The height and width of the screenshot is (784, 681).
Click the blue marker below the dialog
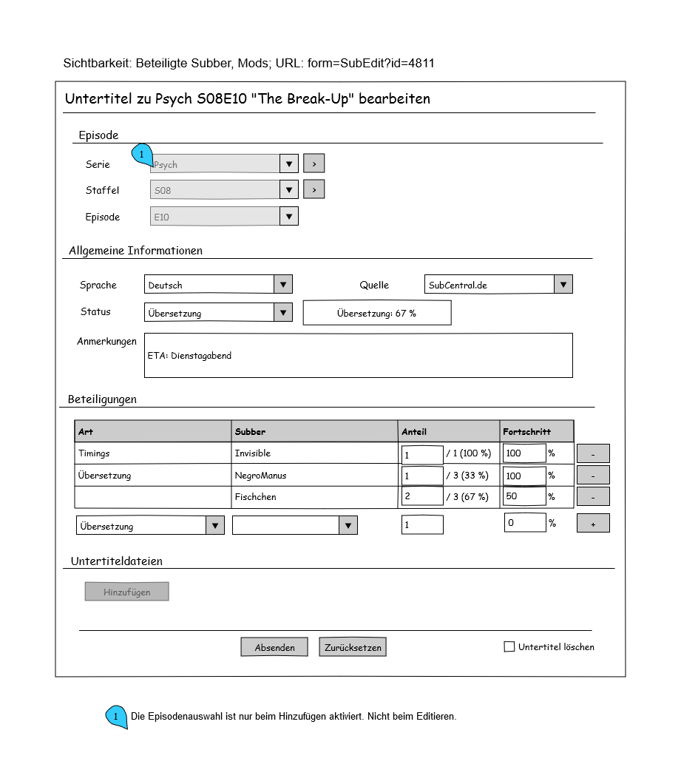(116, 716)
